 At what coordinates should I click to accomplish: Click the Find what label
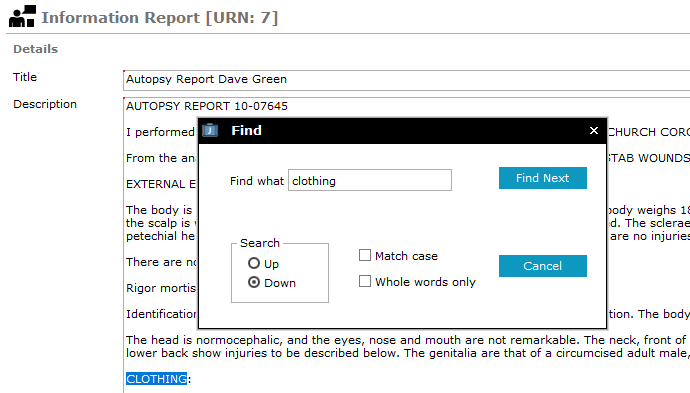(257, 181)
